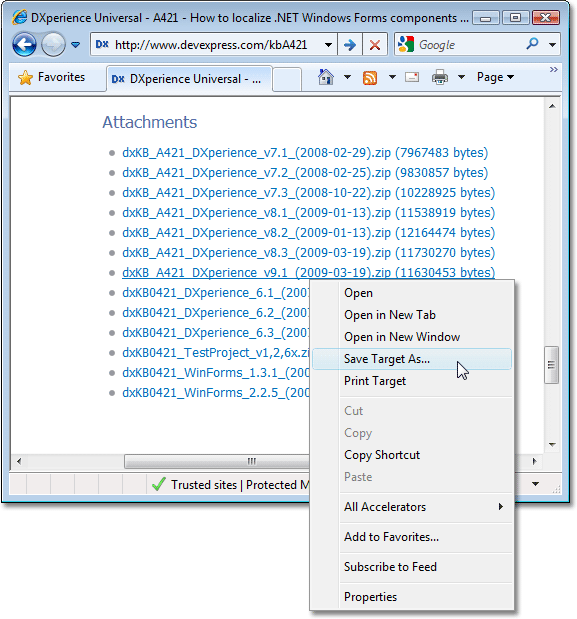The height and width of the screenshot is (619, 577).
Task: Click the horizontal scrollbar left arrow
Action: [x=19, y=461]
